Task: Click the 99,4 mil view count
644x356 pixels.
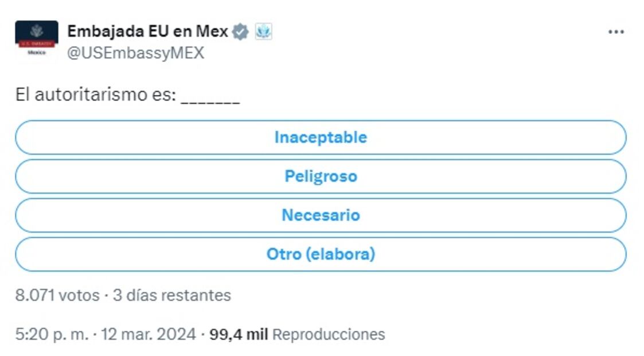Action: coord(239,334)
